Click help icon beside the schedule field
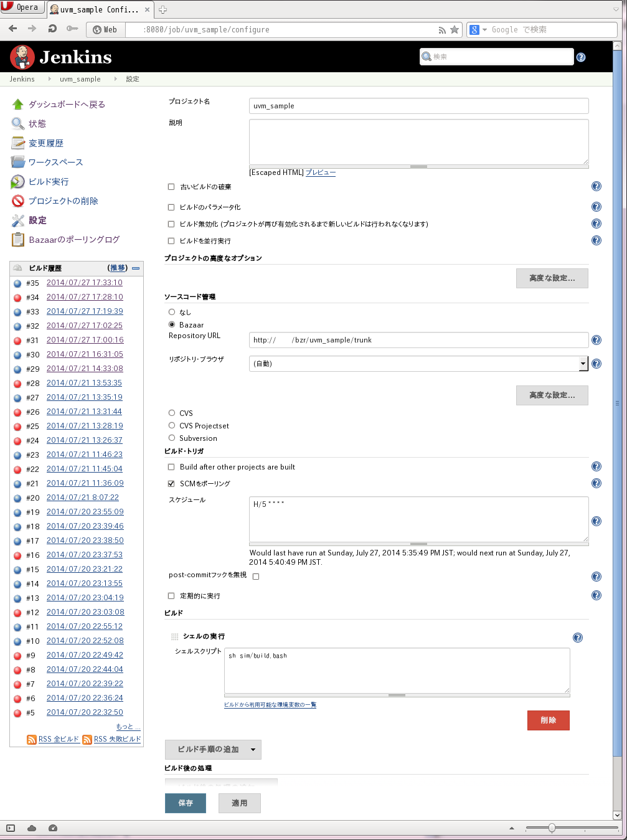627x840 pixels. [596, 521]
